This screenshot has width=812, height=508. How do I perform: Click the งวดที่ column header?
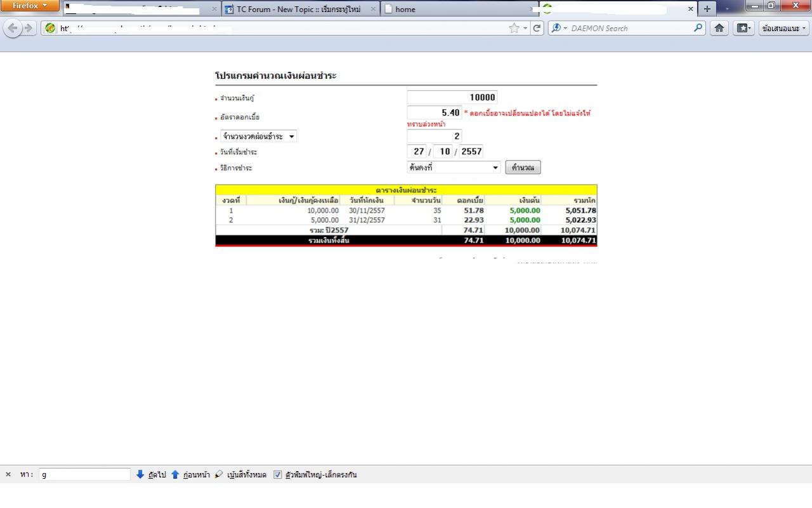[231, 200]
